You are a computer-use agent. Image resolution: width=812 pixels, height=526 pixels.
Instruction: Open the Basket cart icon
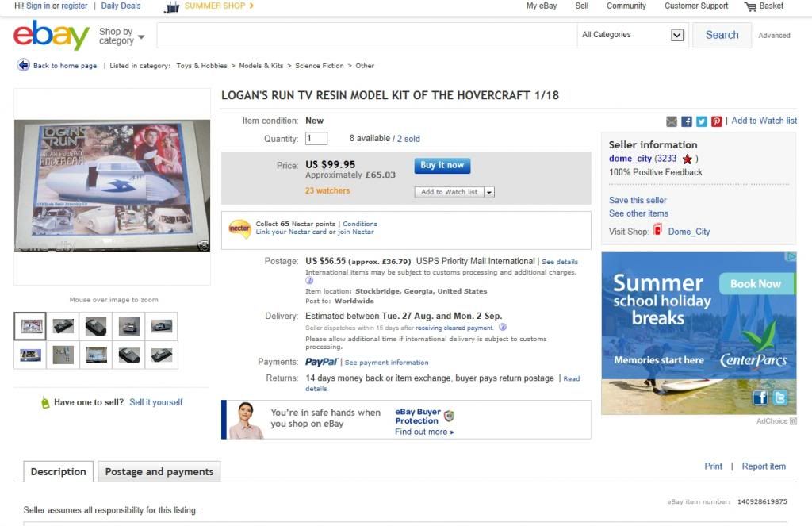coord(750,6)
